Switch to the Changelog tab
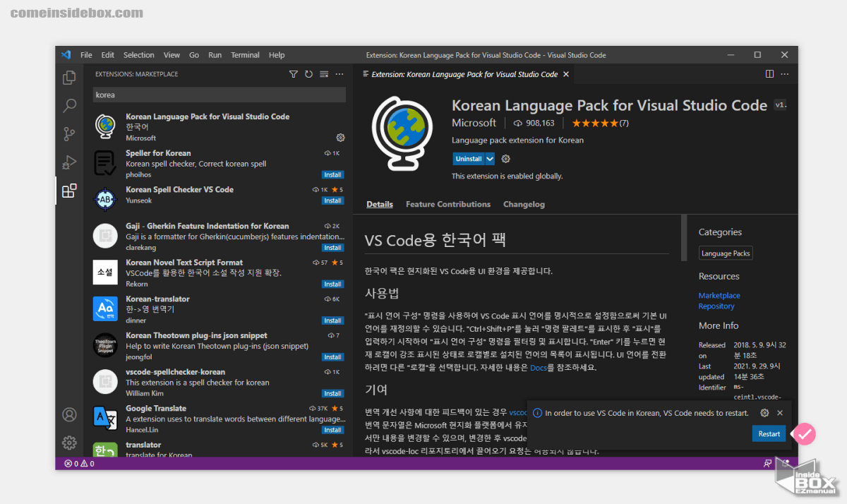This screenshot has width=847, height=504. [524, 204]
